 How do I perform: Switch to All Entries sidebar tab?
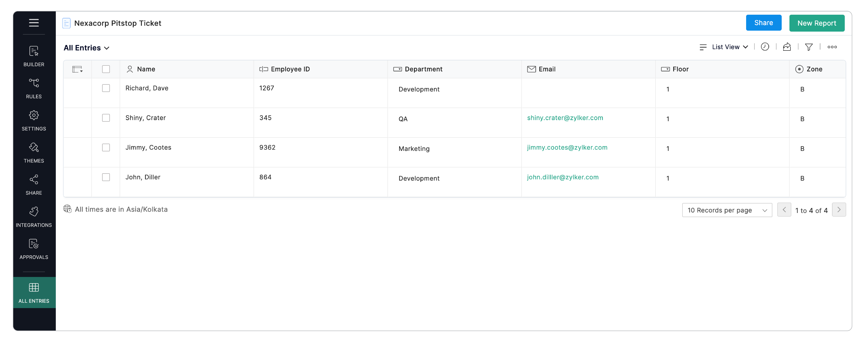[34, 292]
